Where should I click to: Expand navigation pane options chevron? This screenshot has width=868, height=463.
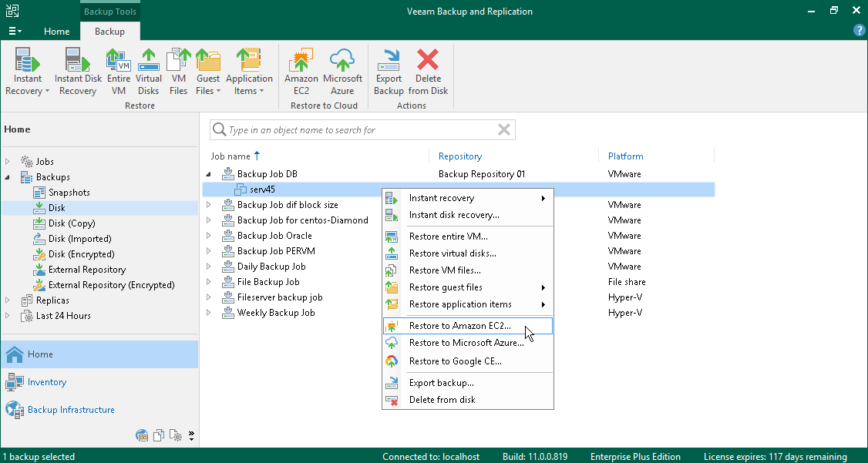click(191, 435)
